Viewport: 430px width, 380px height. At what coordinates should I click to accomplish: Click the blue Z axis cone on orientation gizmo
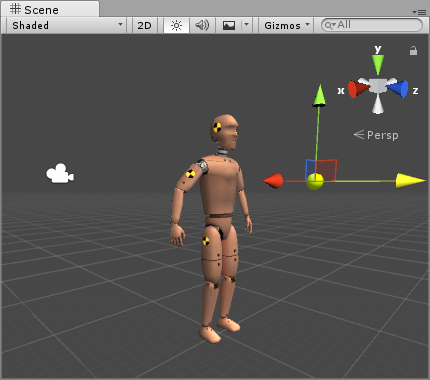(x=397, y=89)
